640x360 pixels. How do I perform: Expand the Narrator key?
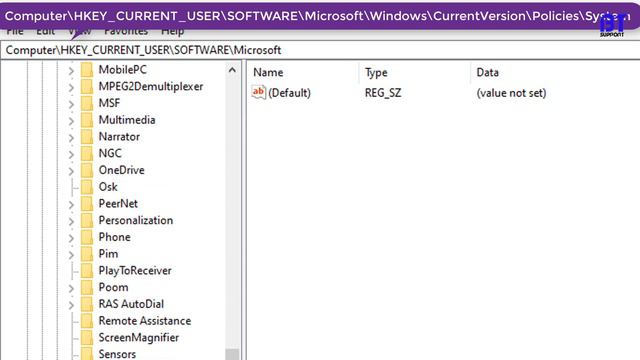pos(71,138)
